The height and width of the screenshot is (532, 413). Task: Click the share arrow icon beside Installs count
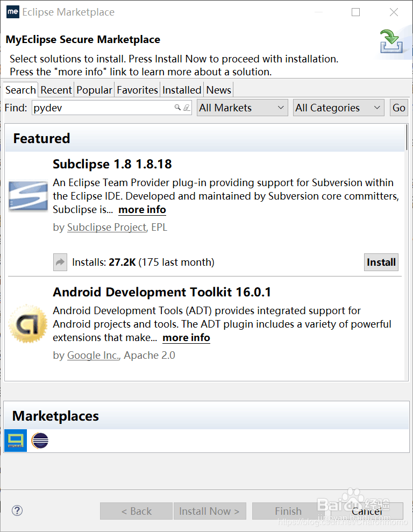(60, 263)
